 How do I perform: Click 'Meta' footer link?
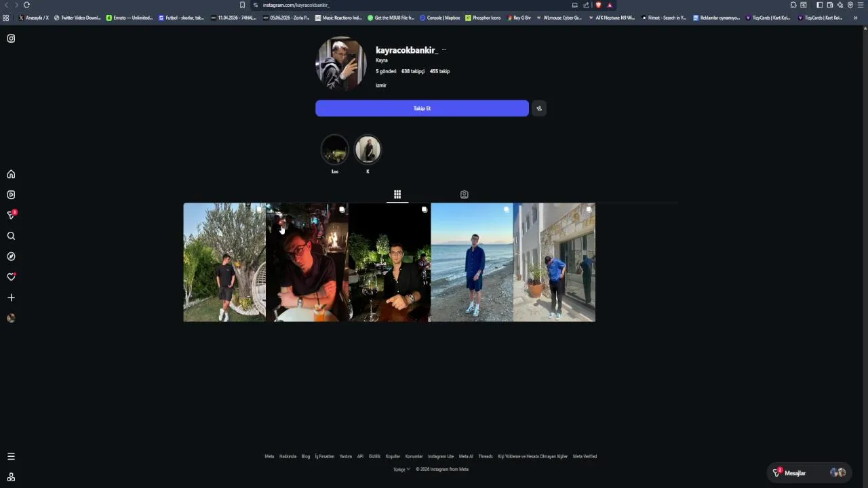click(269, 456)
